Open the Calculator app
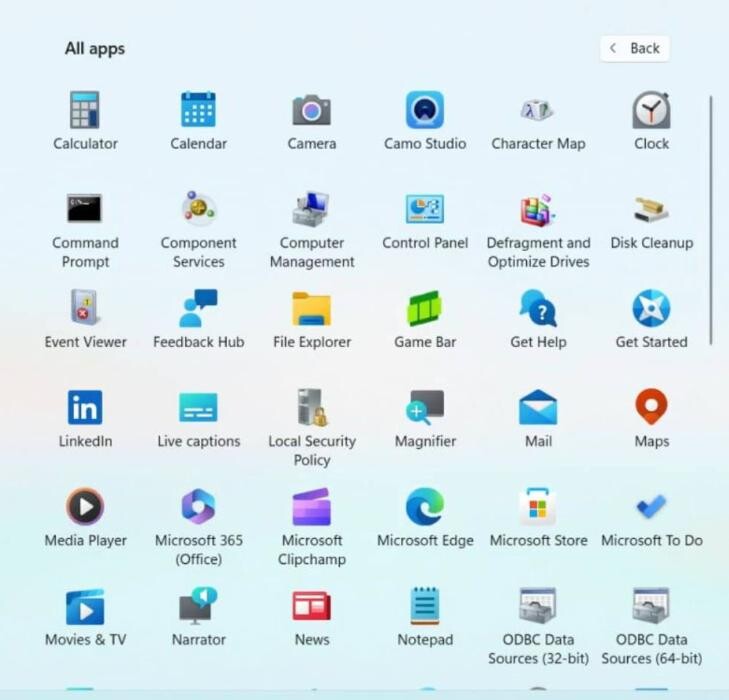The image size is (729, 700). coord(85,111)
